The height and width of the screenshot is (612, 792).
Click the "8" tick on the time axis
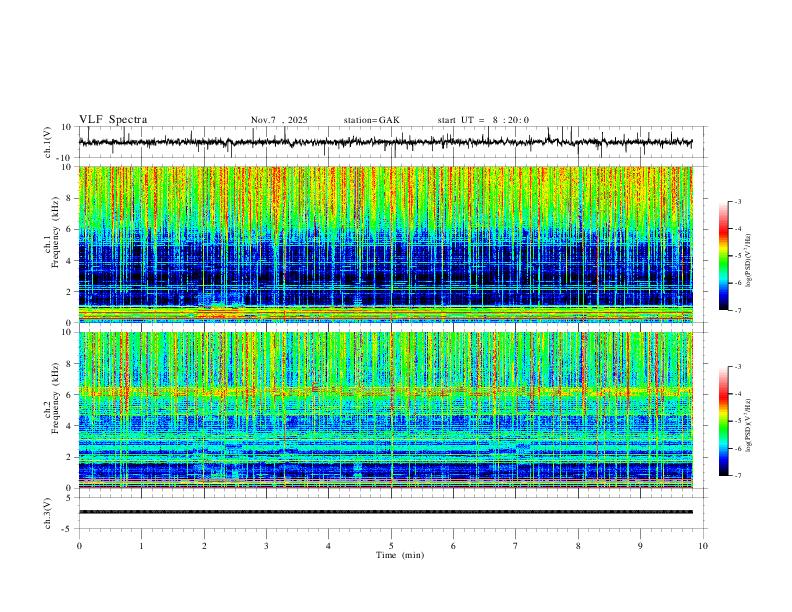(578, 546)
